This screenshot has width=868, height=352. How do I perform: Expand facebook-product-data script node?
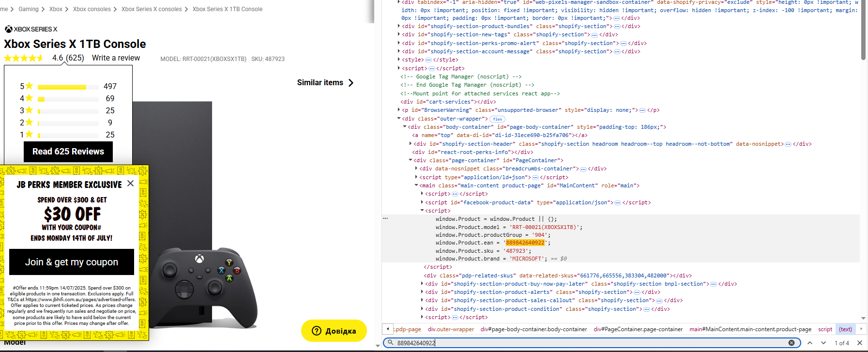click(422, 202)
